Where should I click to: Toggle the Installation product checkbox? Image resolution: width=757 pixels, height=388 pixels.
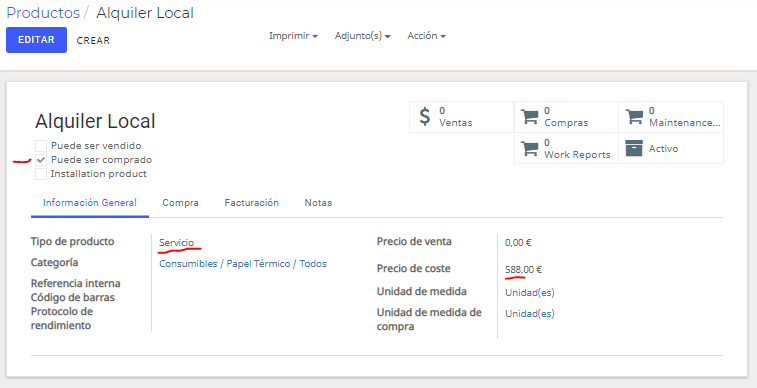click(x=41, y=174)
